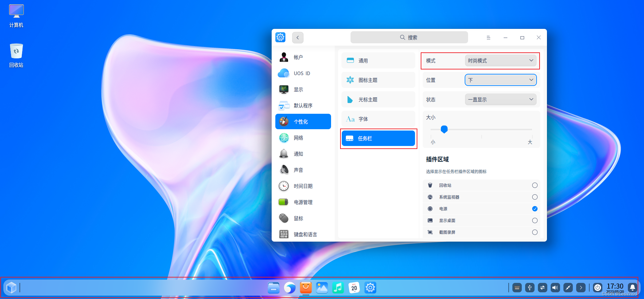Viewport: 644px width, 299px height.
Task: Open 电源管理 power management
Action: [x=303, y=202]
